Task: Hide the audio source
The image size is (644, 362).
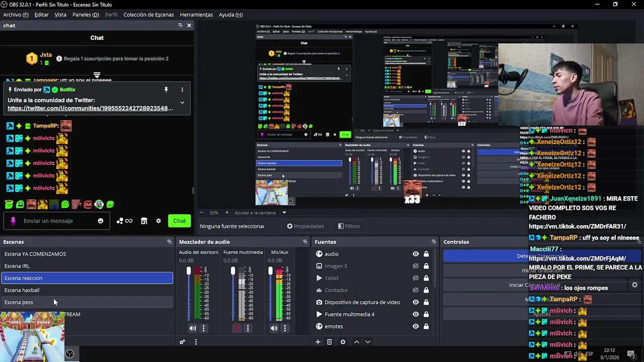Action: [416, 254]
